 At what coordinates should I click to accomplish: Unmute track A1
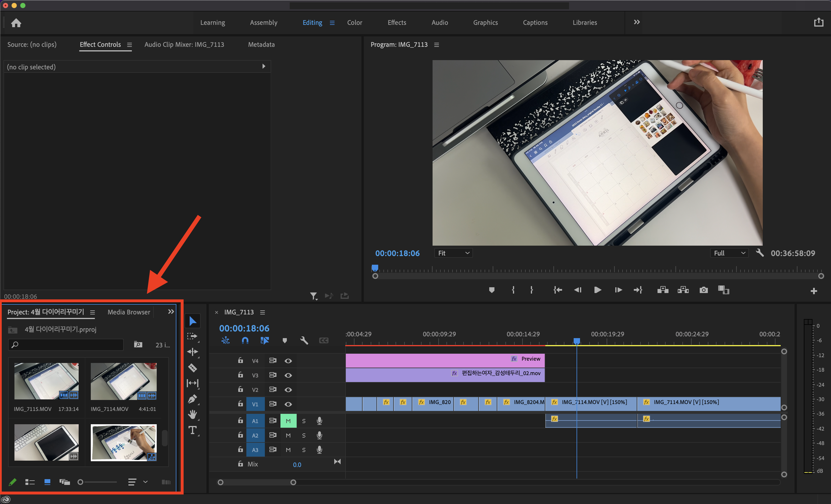(x=288, y=421)
